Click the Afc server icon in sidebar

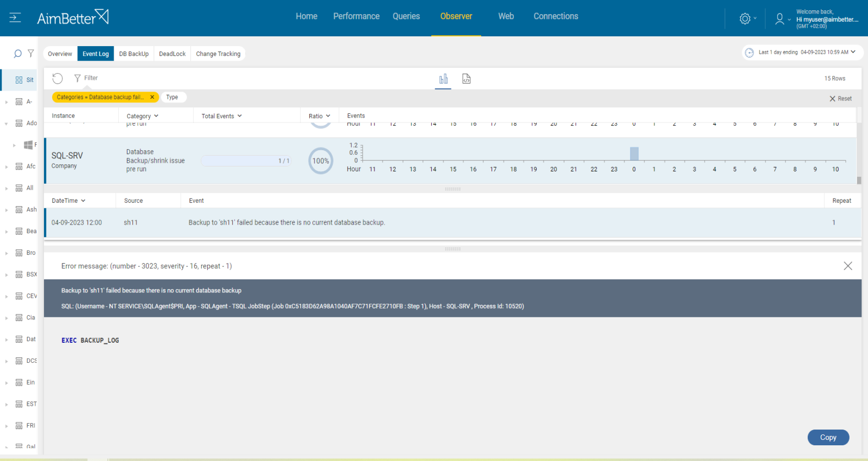pyautogui.click(x=19, y=167)
